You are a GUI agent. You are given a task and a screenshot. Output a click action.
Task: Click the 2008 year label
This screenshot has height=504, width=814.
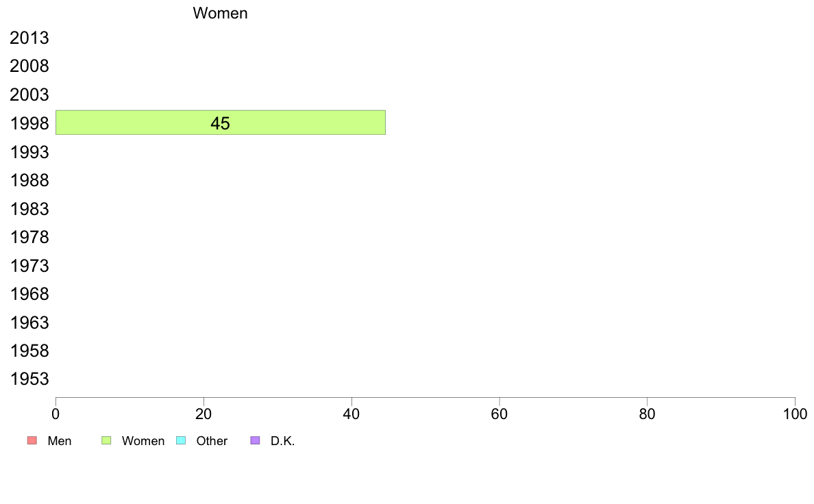[x=29, y=66]
